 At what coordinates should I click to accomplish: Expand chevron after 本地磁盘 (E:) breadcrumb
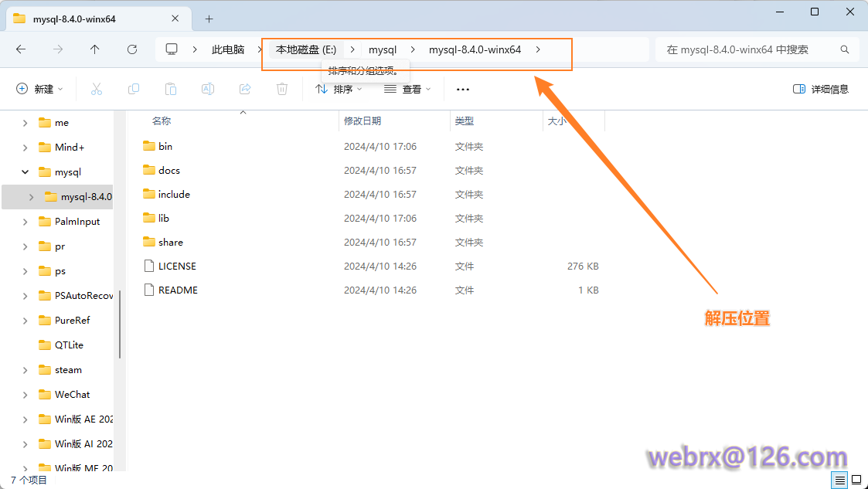tap(352, 49)
